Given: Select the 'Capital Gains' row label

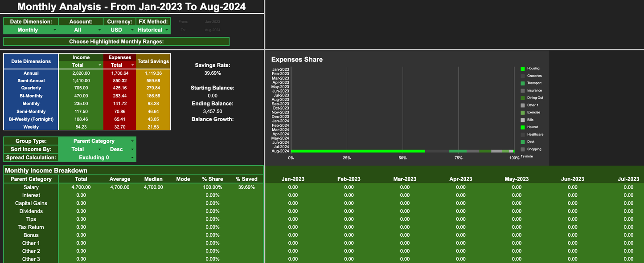Looking at the screenshot, I should (31, 203).
